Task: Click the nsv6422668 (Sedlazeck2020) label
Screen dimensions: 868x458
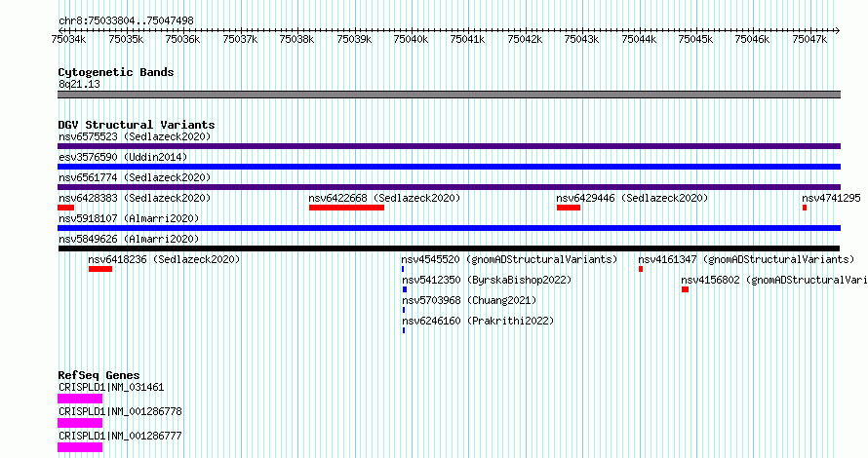Action: pyautogui.click(x=384, y=198)
